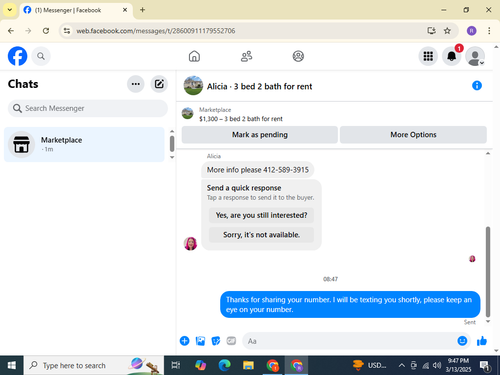Open Facebook search magnifier icon
The width and height of the screenshot is (500, 375).
[x=41, y=56]
